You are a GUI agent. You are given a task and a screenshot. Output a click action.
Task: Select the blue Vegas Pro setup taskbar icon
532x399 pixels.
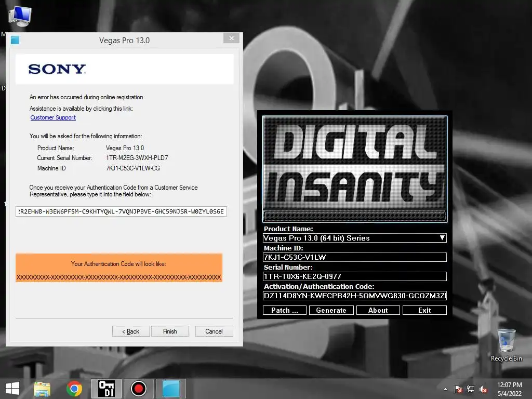pos(170,389)
